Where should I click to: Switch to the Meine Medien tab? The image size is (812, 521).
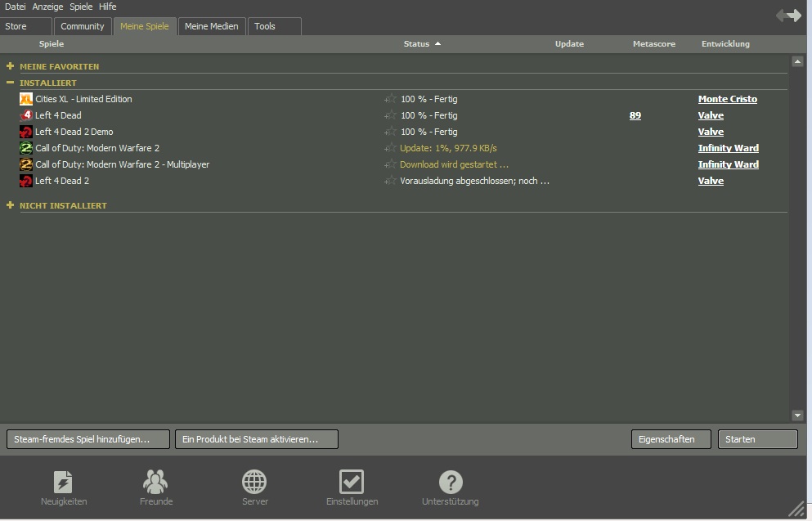tap(211, 26)
